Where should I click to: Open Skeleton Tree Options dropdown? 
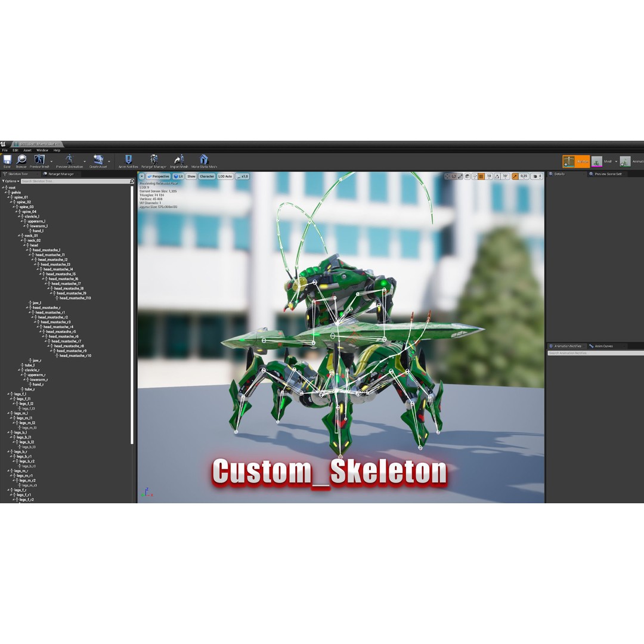(11, 181)
